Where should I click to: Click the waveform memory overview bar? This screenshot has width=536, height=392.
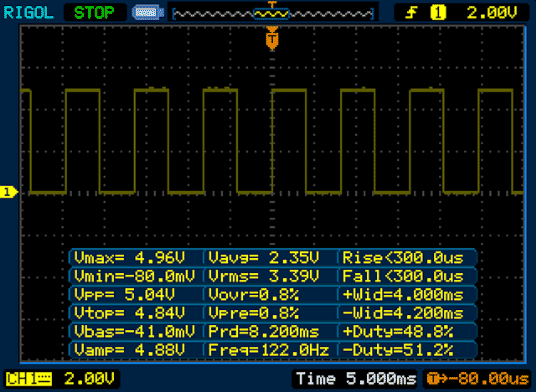(273, 14)
